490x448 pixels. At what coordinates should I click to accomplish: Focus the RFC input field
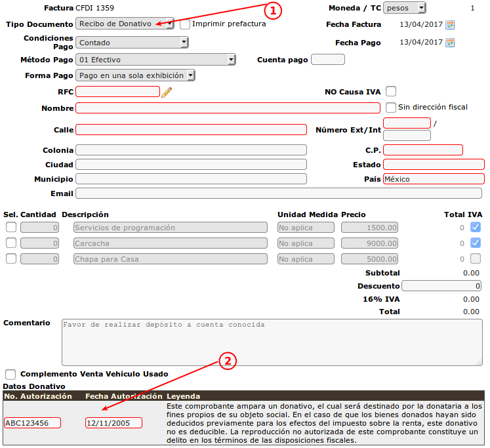[x=118, y=92]
